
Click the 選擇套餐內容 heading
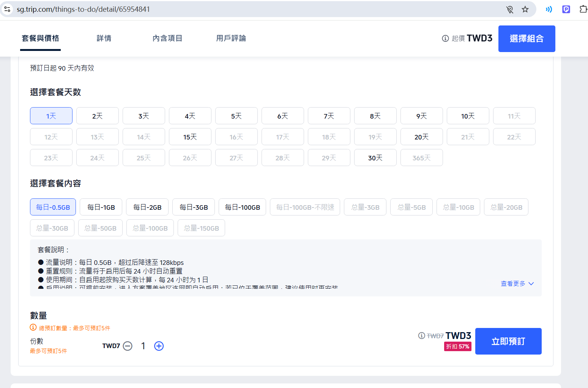click(x=55, y=183)
